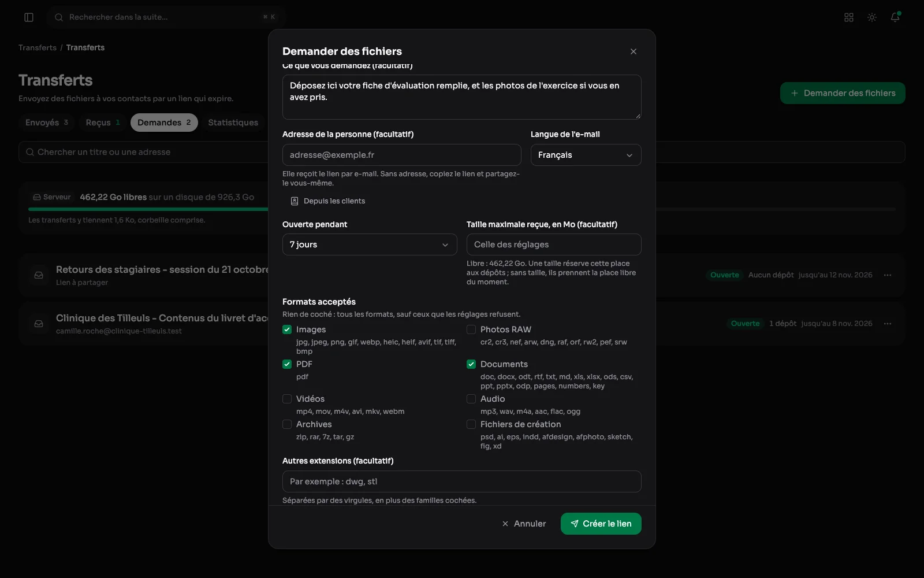Check the Images formats checkbox
Screen dimensions: 924x578
tap(287, 329)
